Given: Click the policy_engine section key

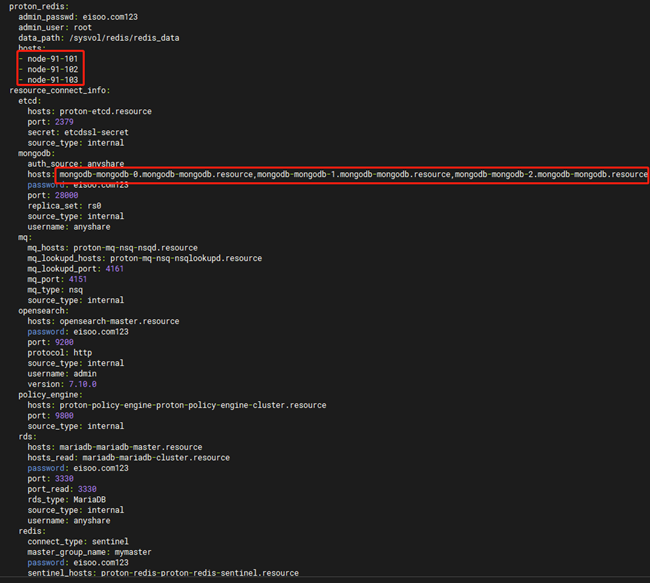Looking at the screenshot, I should tap(51, 395).
